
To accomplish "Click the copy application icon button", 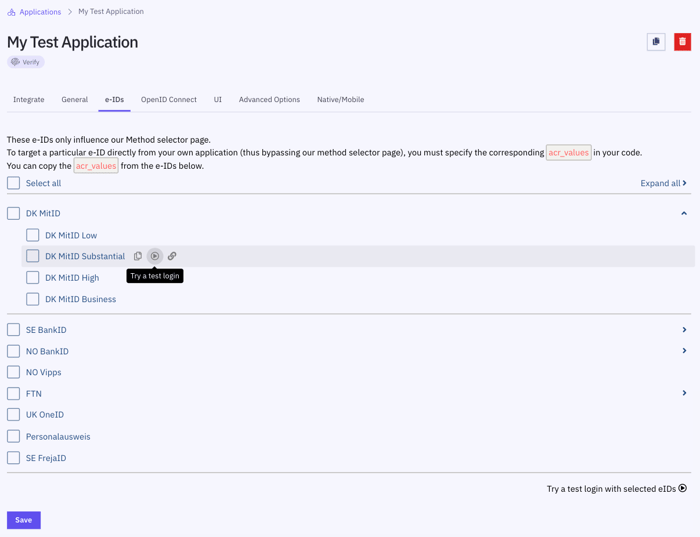I will click(656, 42).
